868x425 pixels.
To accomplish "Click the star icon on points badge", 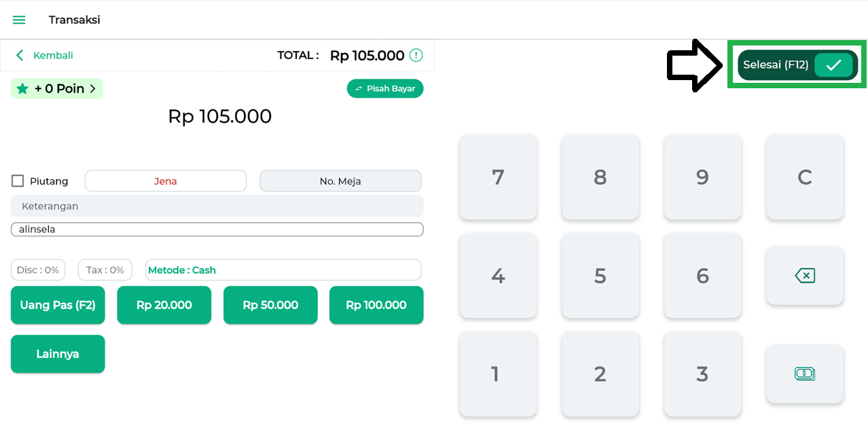I will tap(22, 89).
